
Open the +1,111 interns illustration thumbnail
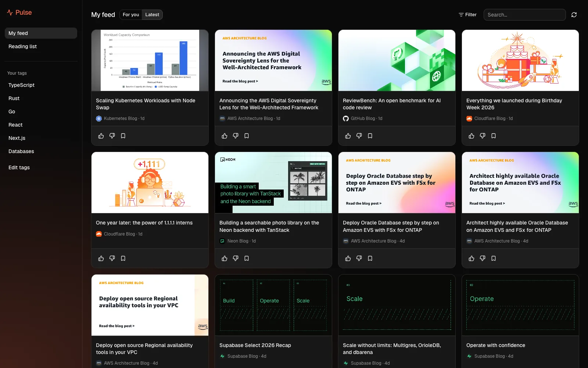pyautogui.click(x=150, y=183)
